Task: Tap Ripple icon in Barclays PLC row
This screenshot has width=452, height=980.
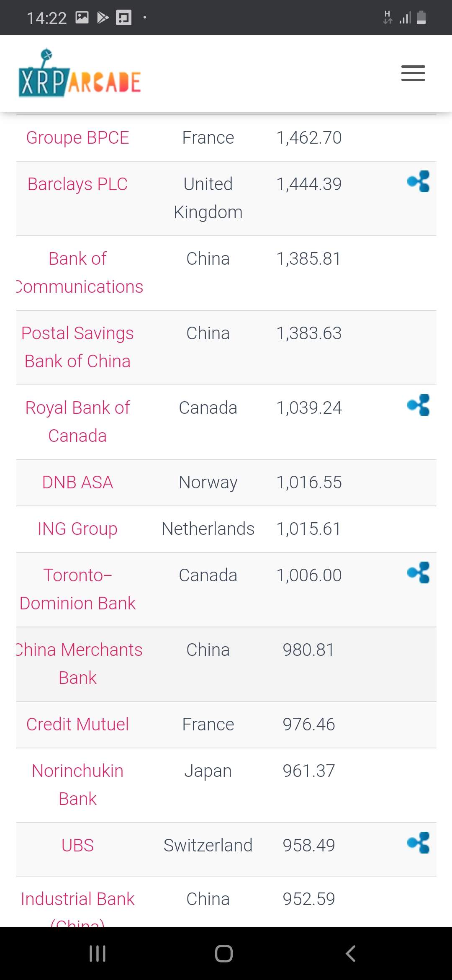Action: pos(419,181)
